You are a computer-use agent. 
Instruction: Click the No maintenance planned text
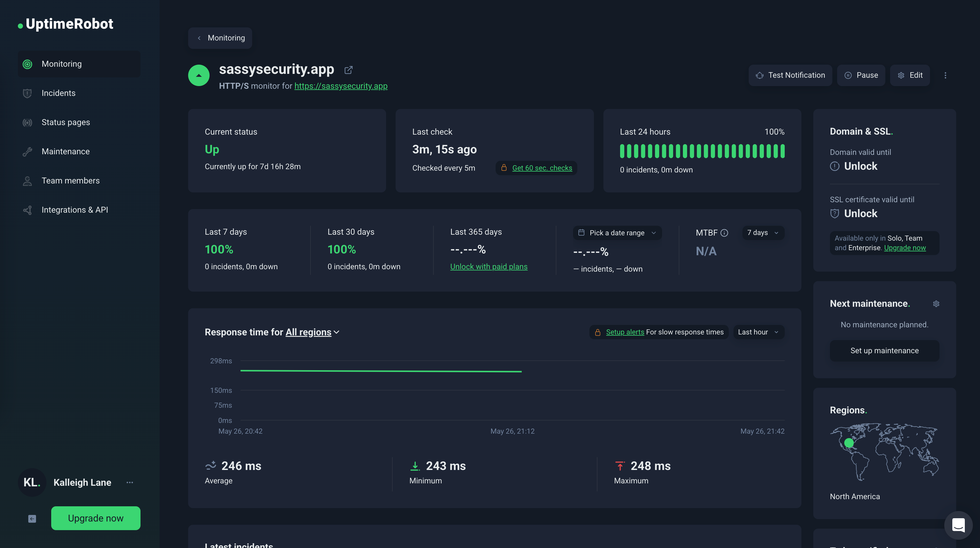[884, 325]
